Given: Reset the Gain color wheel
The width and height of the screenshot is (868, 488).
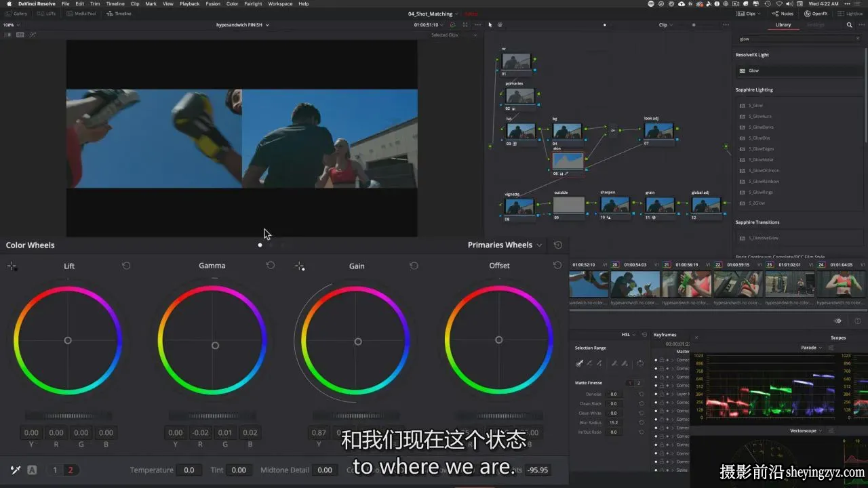Looking at the screenshot, I should coord(414,266).
